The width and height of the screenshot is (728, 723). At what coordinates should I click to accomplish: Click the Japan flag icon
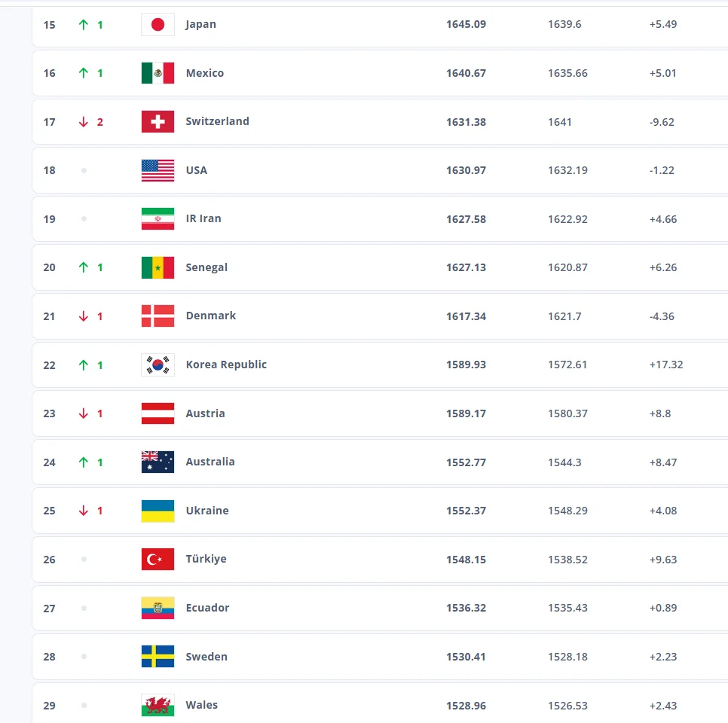click(158, 25)
